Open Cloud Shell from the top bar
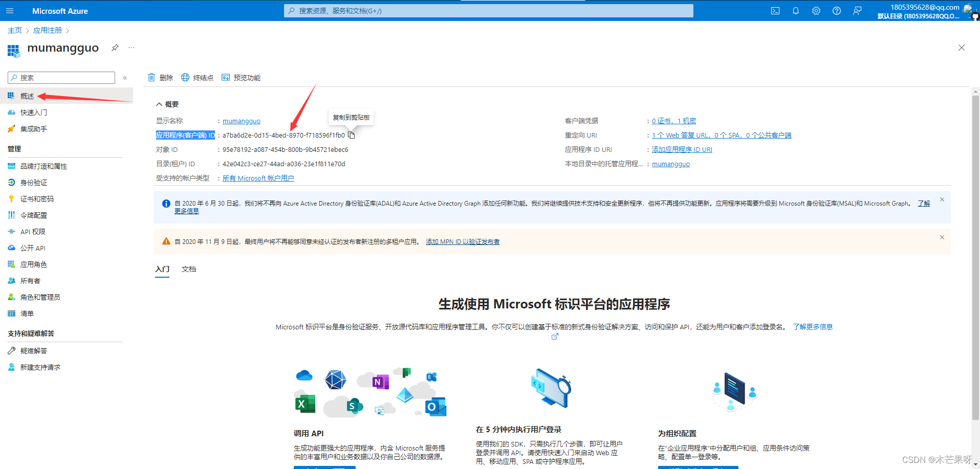This screenshot has height=469, width=980. point(775,11)
